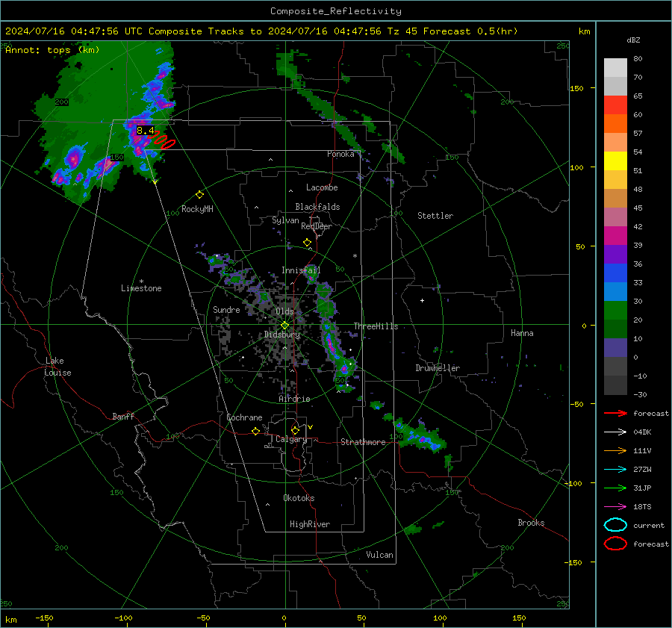Click the RedDeer city label

coord(317,226)
